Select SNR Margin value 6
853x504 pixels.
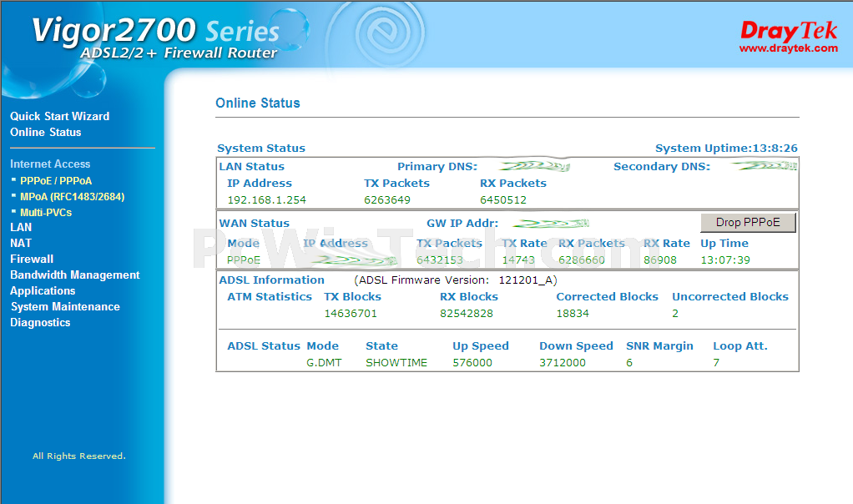point(629,363)
